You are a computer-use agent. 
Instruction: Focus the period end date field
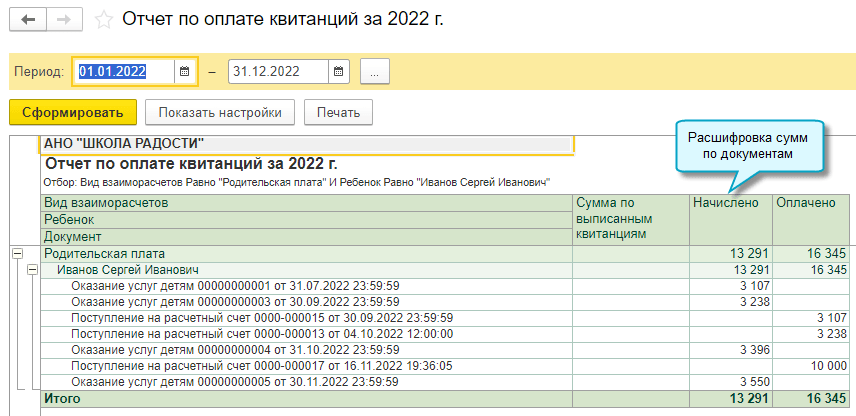277,72
